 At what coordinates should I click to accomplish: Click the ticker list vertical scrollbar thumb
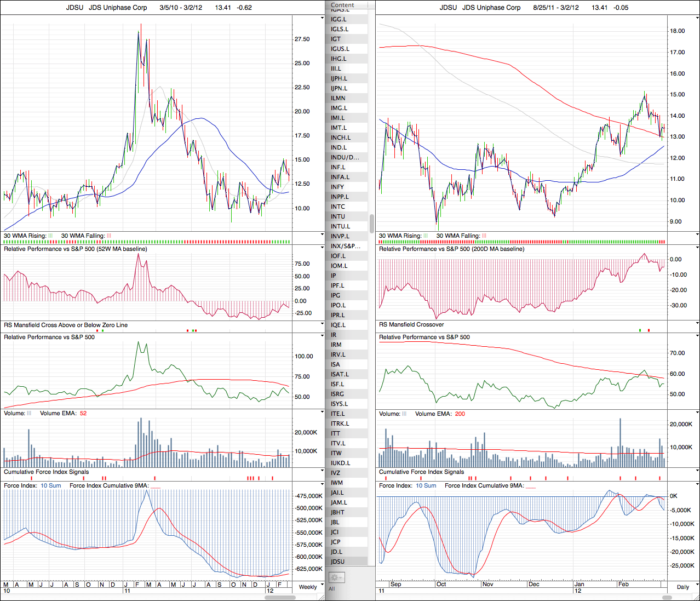(x=372, y=224)
